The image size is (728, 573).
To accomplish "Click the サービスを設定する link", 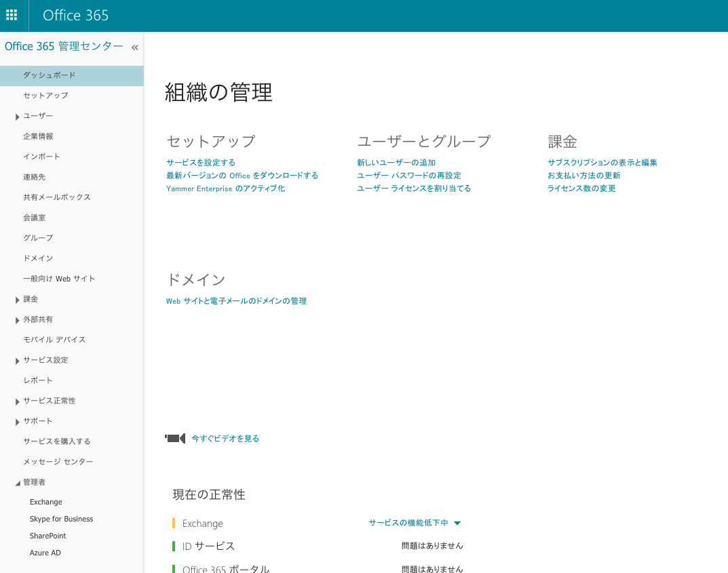I will coord(201,162).
